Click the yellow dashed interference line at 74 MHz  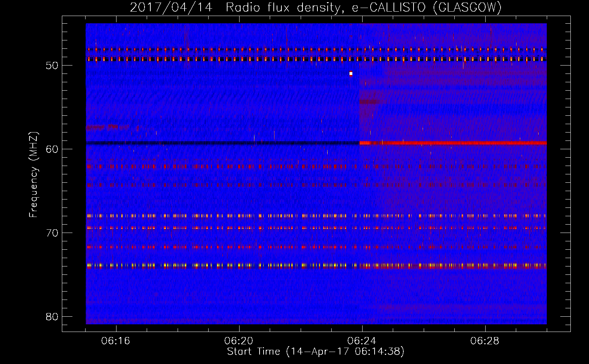[316, 265]
